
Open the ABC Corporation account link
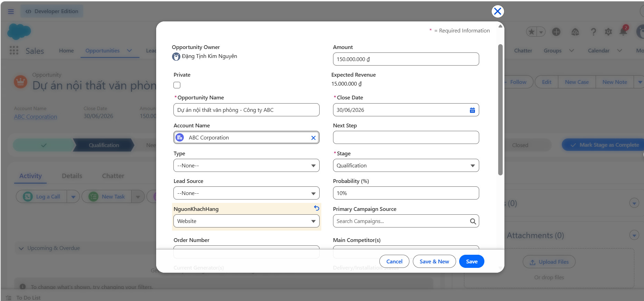[36, 117]
